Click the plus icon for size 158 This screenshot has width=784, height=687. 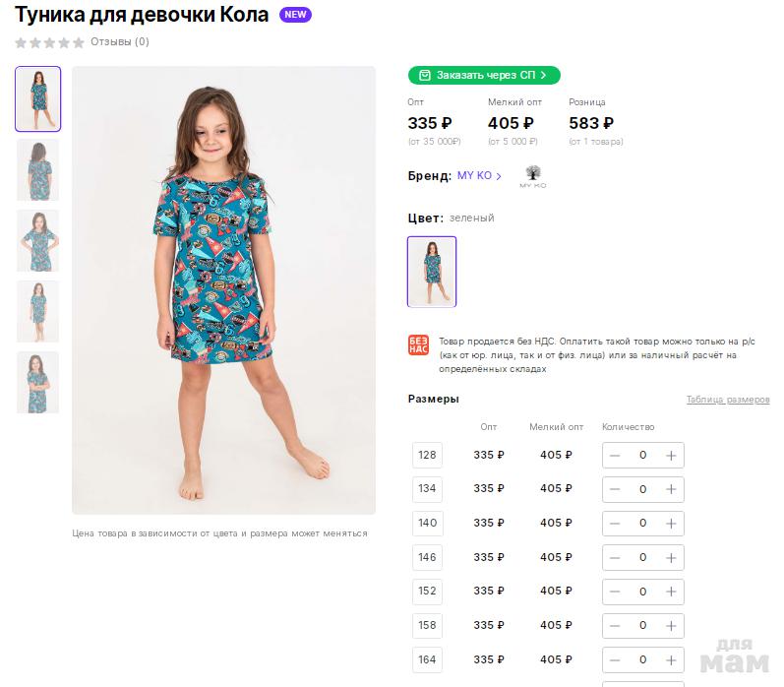coord(671,626)
